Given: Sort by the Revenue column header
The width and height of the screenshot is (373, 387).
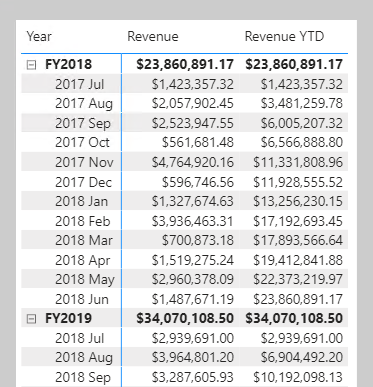Looking at the screenshot, I should (153, 36).
